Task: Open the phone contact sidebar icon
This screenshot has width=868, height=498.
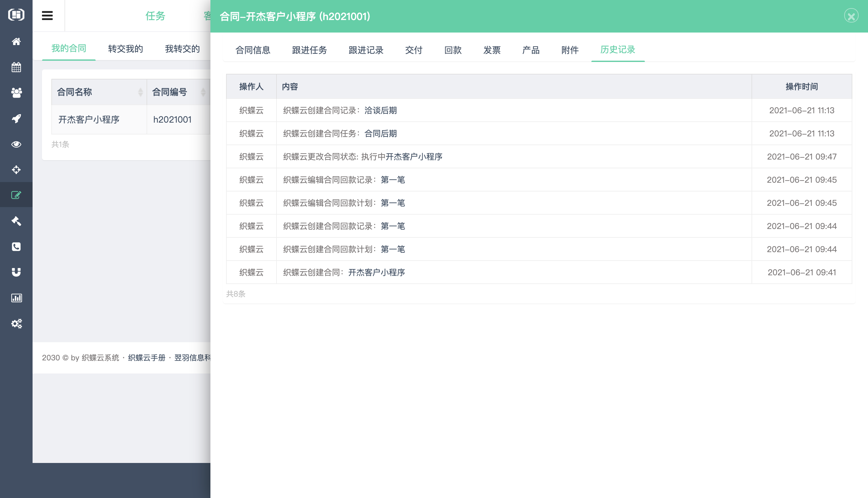Action: pyautogui.click(x=16, y=246)
